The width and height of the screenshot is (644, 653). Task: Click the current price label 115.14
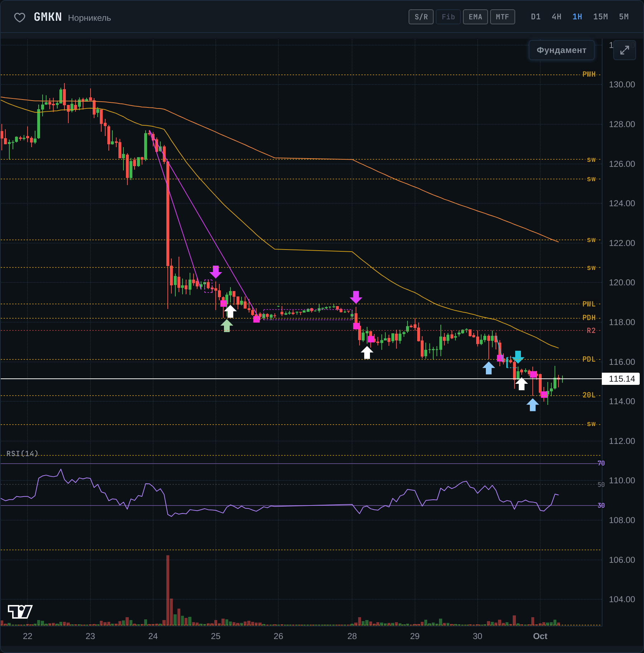(x=621, y=379)
